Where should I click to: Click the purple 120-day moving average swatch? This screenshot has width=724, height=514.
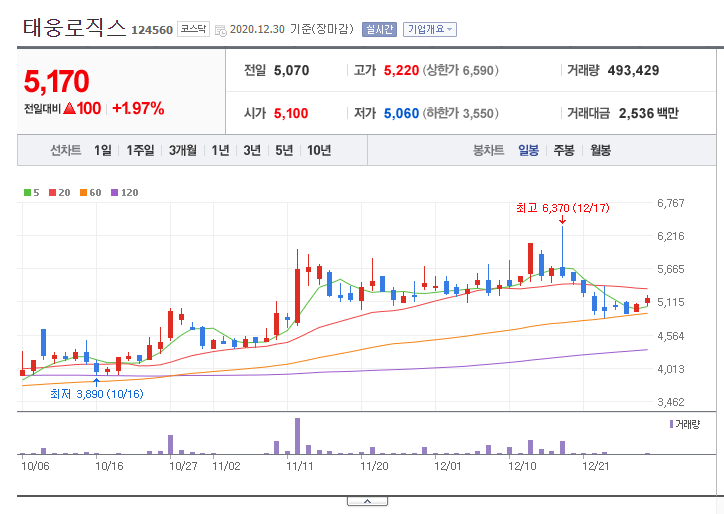[x=115, y=193]
